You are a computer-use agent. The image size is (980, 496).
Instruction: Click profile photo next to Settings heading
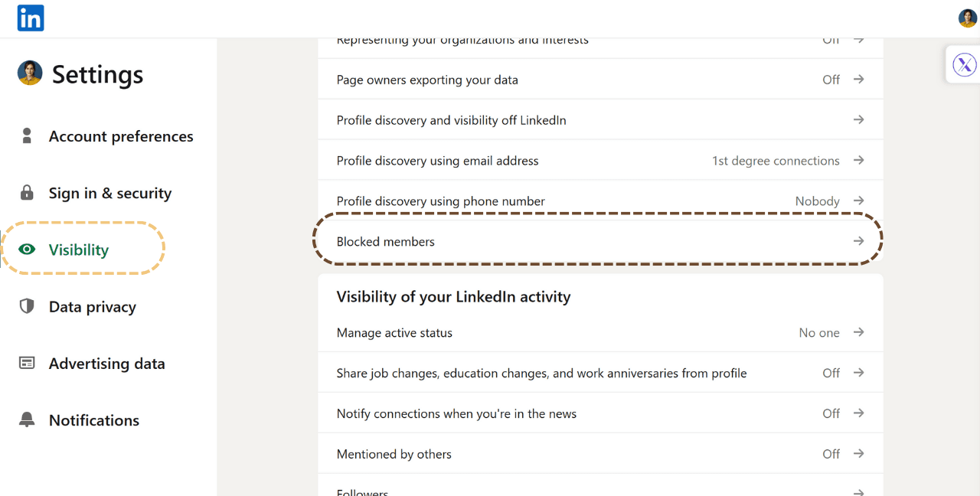click(30, 73)
